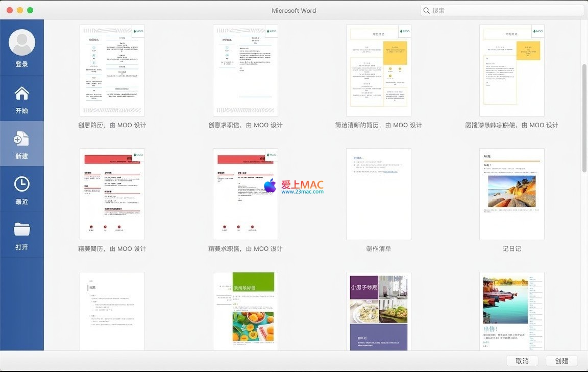Choose the 出售 sale flyer template
Image resolution: width=588 pixels, height=372 pixels.
tap(511, 312)
